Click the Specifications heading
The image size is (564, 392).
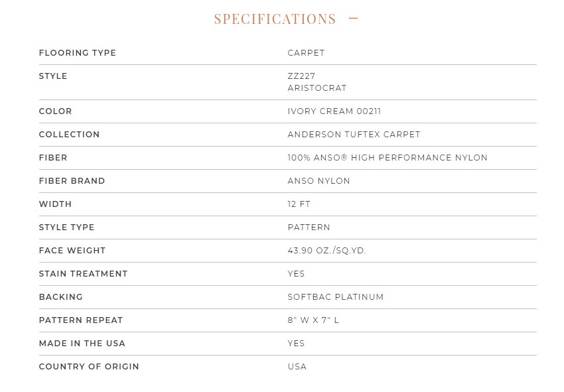click(275, 19)
